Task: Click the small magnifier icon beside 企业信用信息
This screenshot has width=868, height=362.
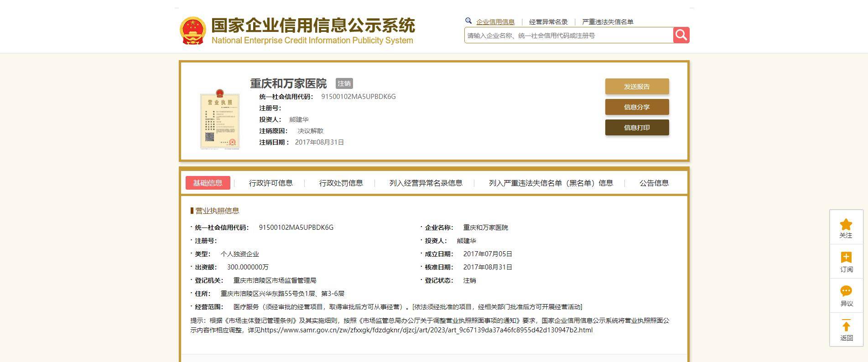Action: click(468, 21)
